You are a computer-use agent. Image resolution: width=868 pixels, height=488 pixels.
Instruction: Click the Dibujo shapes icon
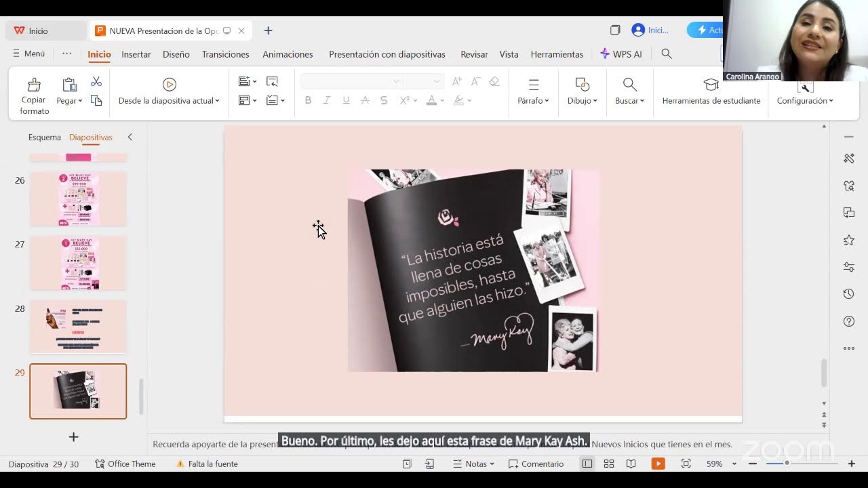(582, 84)
